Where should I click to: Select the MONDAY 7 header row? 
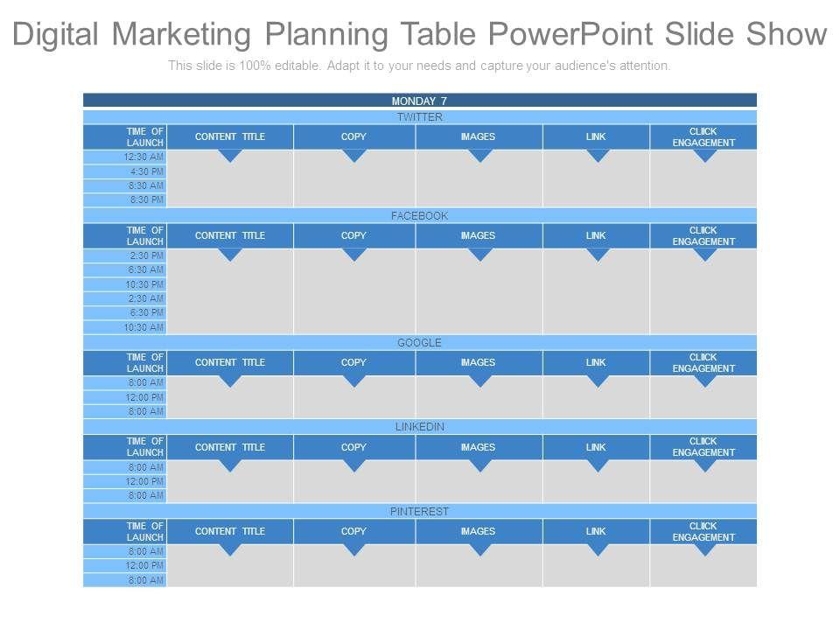(419, 101)
